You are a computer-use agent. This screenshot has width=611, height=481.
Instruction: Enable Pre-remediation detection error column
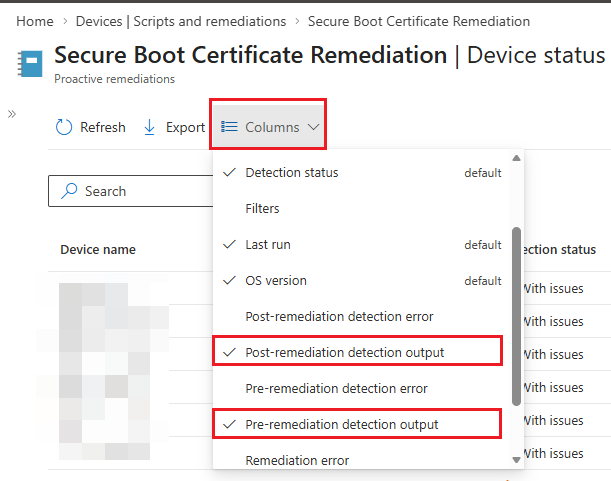click(336, 388)
